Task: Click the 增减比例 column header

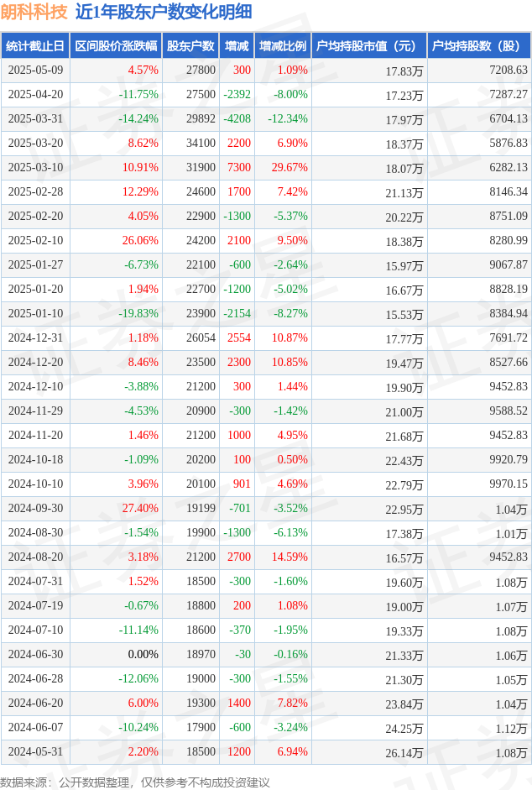Action: (x=283, y=46)
